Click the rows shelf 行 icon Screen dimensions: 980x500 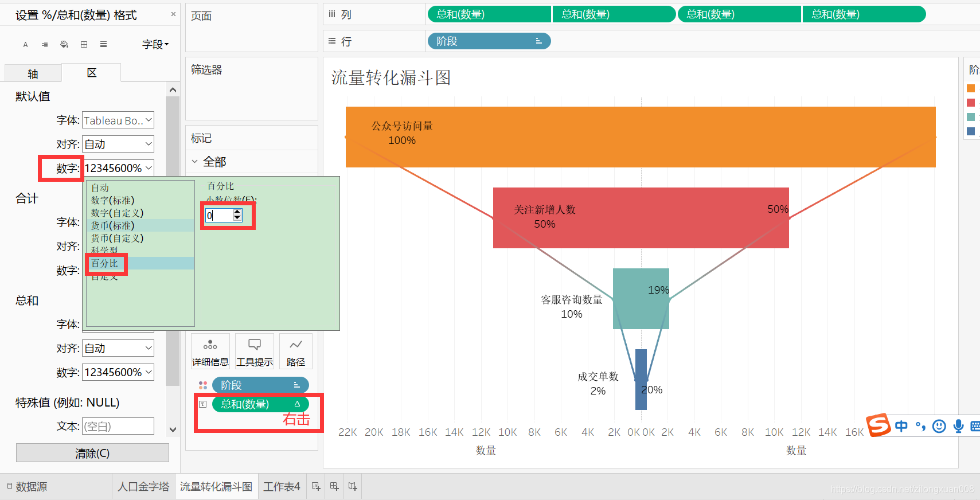coord(332,41)
